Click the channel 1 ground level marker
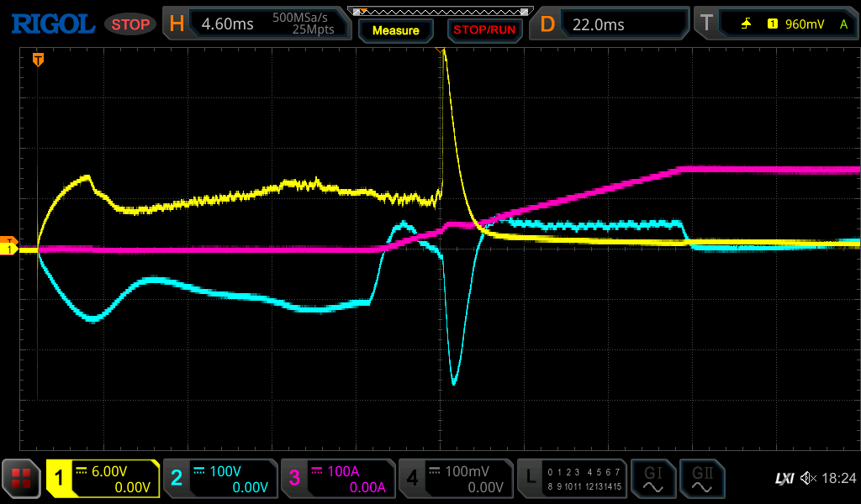 pos(9,249)
